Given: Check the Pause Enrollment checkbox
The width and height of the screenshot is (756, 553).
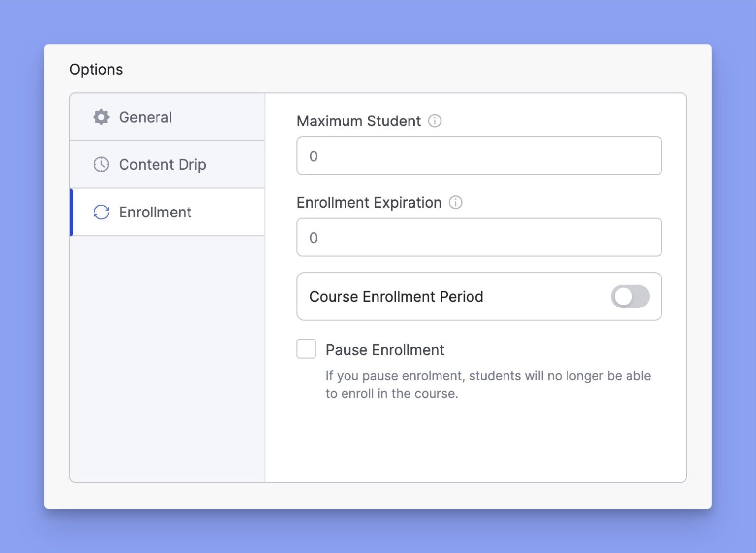Looking at the screenshot, I should click(306, 349).
